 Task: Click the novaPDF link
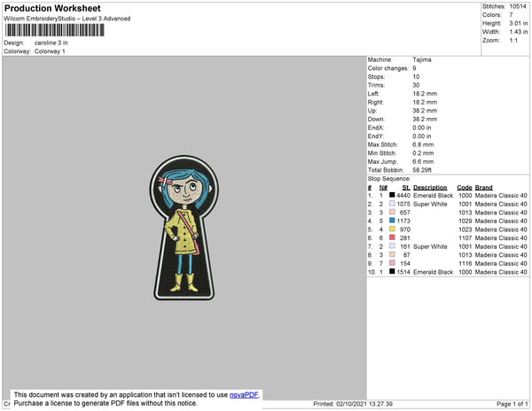(244, 395)
